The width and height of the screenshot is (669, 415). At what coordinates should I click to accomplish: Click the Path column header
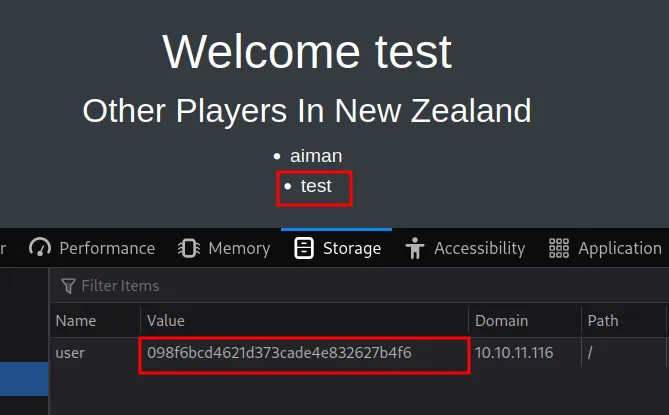[603, 321]
